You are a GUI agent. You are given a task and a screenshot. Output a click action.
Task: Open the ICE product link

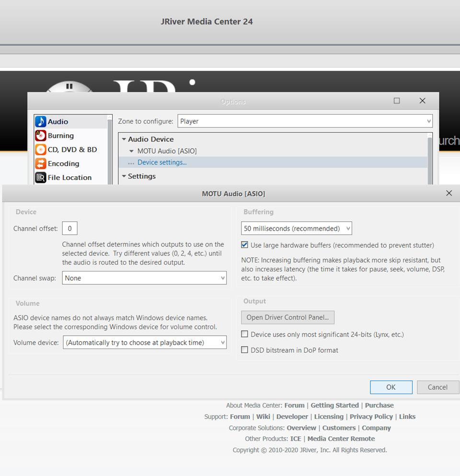pyautogui.click(x=296, y=439)
